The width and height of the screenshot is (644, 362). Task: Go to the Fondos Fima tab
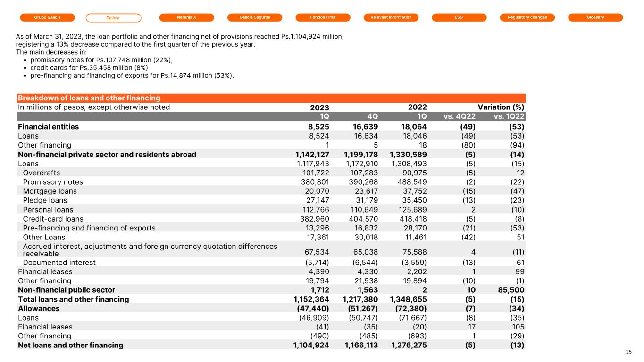coord(323,17)
